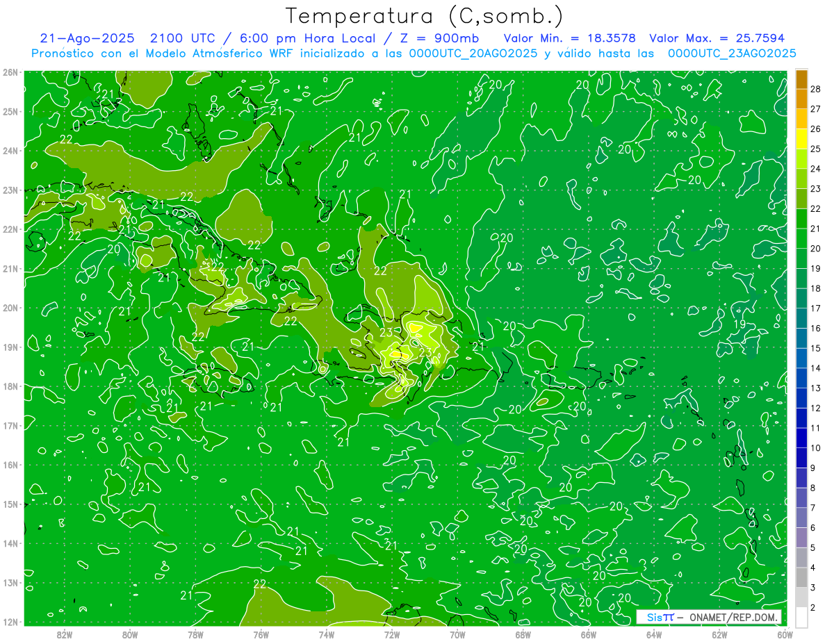Click legend swatch between 10 and 11
This screenshot has width=834, height=644.
(801, 438)
